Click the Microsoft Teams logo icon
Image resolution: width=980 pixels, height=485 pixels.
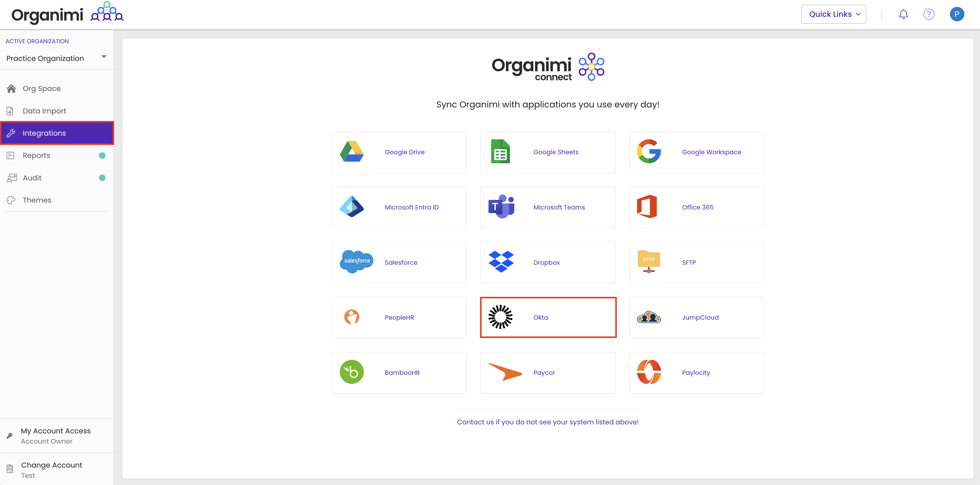pos(501,206)
